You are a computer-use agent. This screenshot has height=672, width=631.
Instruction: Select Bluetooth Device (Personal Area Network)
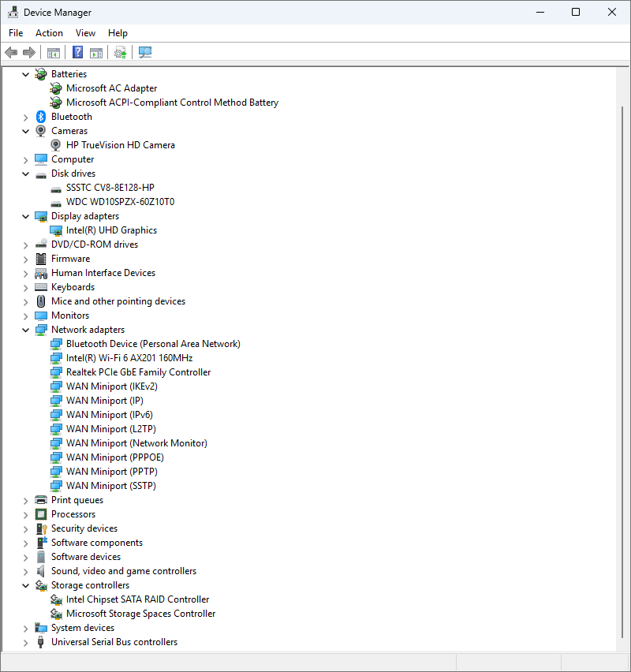pos(153,344)
